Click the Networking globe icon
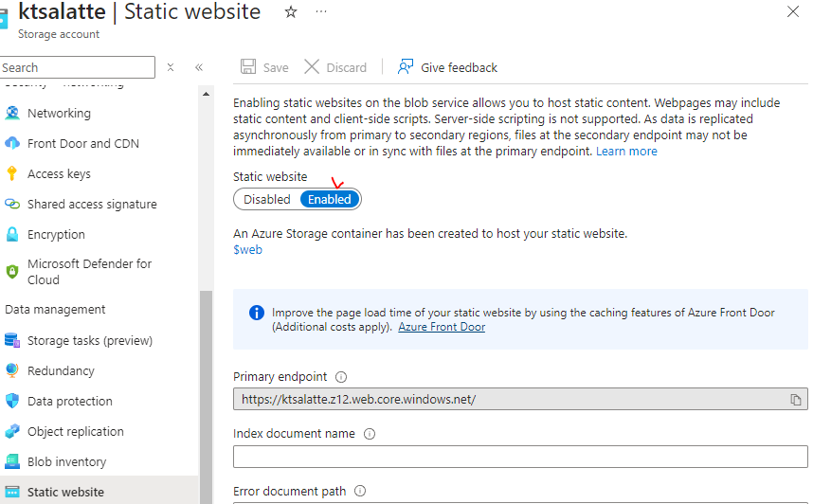 coord(12,113)
